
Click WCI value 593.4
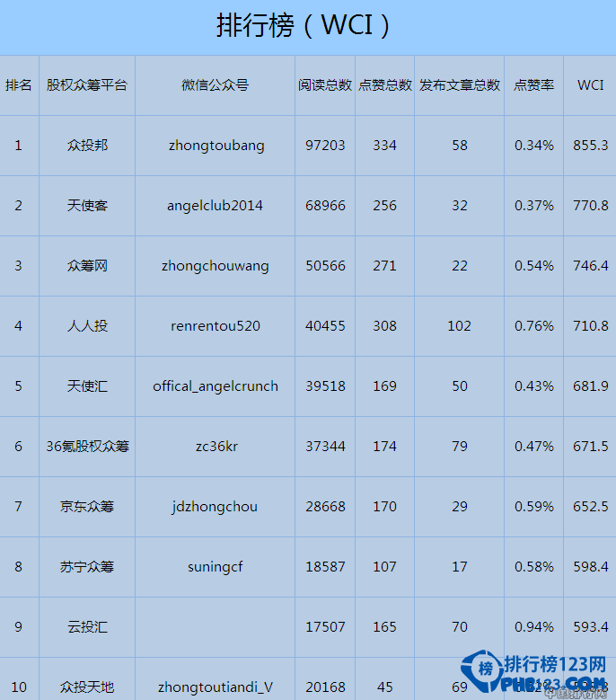tap(591, 627)
